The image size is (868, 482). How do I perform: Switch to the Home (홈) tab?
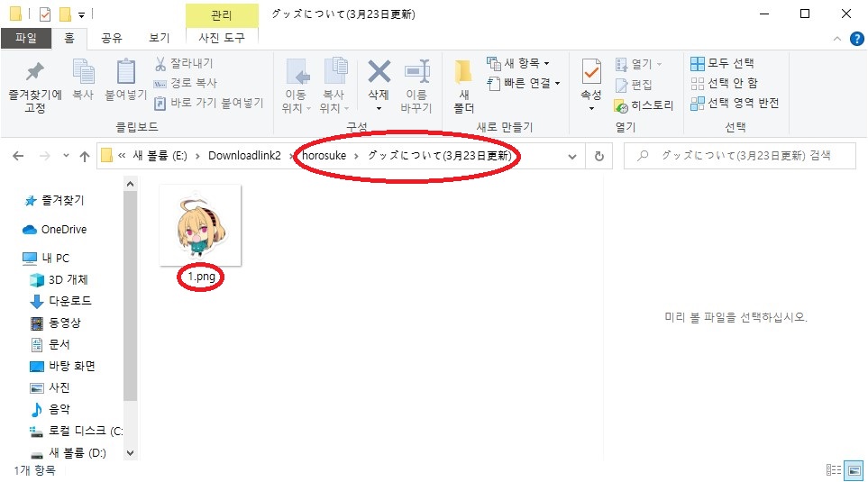[69, 38]
